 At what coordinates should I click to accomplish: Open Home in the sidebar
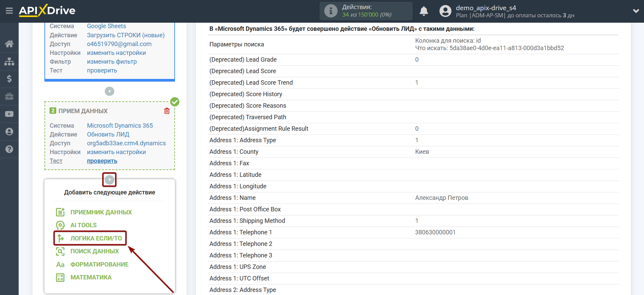pos(9,44)
